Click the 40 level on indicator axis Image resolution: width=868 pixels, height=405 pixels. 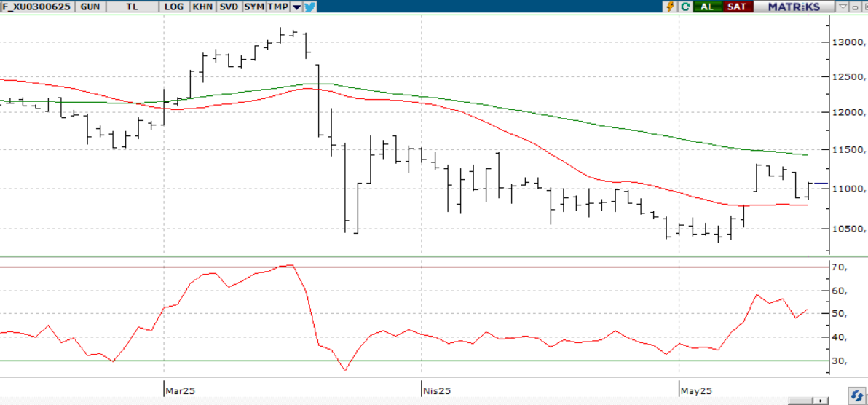click(x=840, y=337)
